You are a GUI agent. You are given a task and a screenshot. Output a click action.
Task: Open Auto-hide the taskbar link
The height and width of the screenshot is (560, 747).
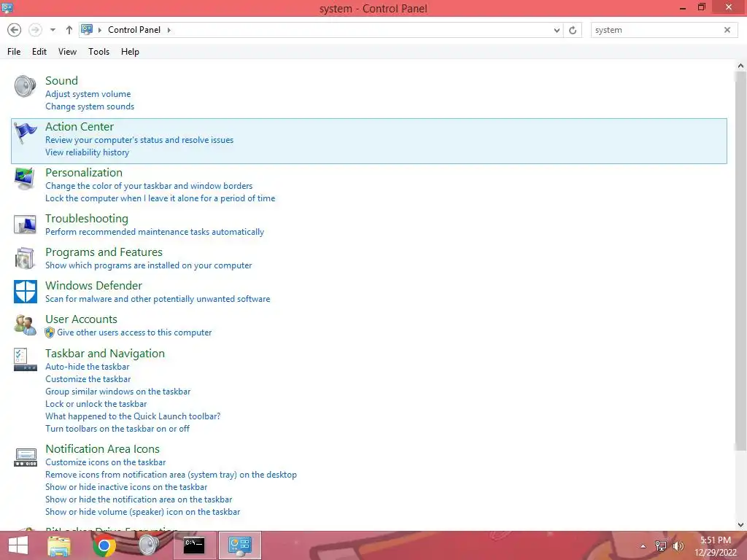[x=88, y=367]
